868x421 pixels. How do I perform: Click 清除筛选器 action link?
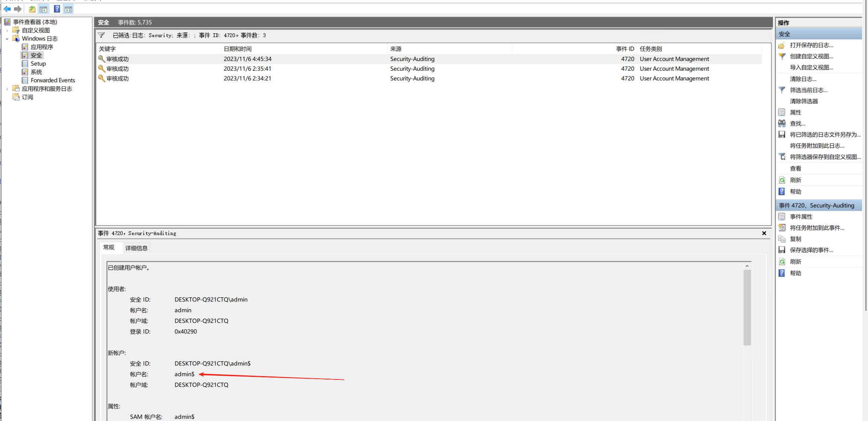804,101
